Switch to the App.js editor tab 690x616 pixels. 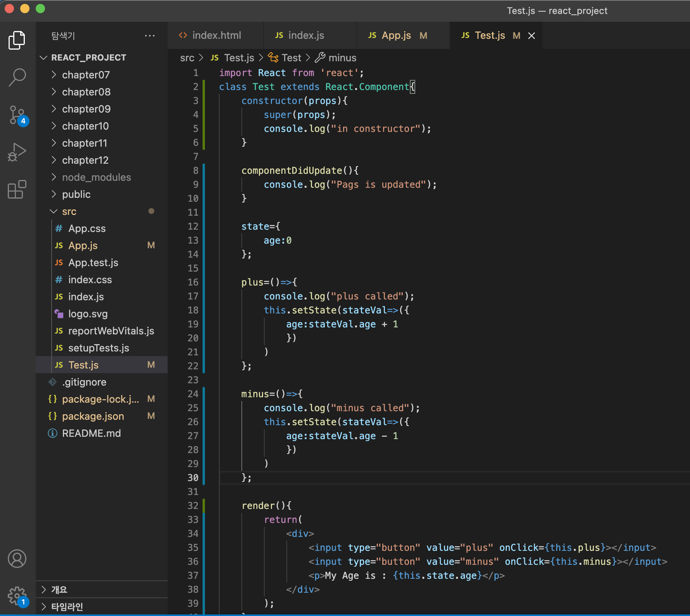[x=403, y=35]
